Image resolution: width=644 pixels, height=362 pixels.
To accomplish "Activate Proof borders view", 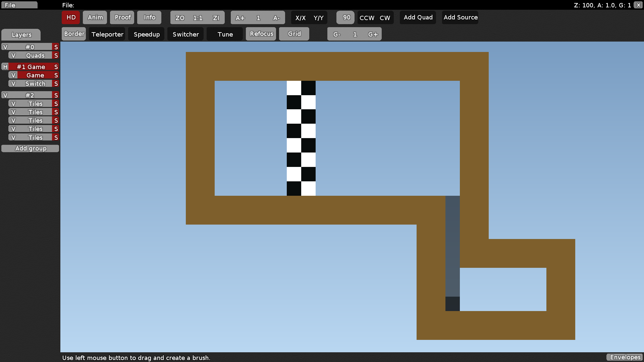I will [122, 17].
